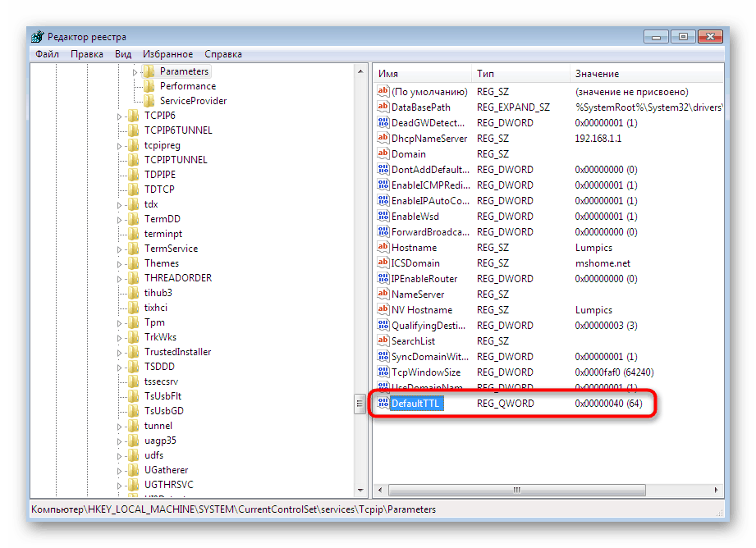Select the tssecsrv key

[161, 381]
